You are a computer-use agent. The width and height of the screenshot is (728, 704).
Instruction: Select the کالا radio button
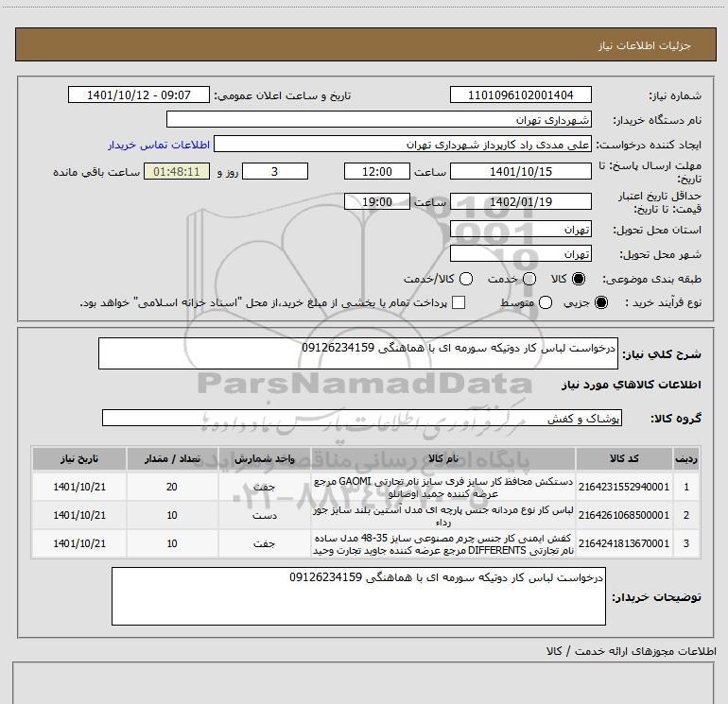click(x=579, y=279)
